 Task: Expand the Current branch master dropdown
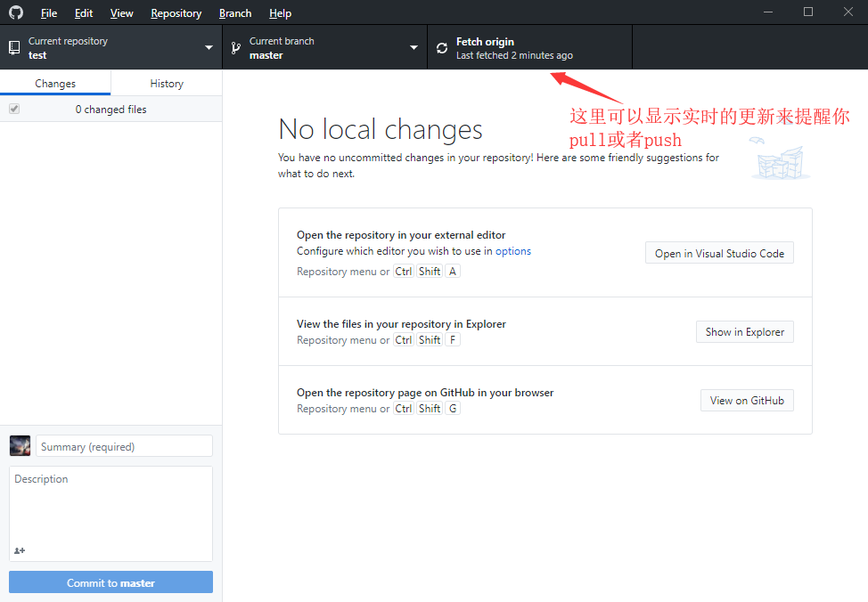click(324, 47)
